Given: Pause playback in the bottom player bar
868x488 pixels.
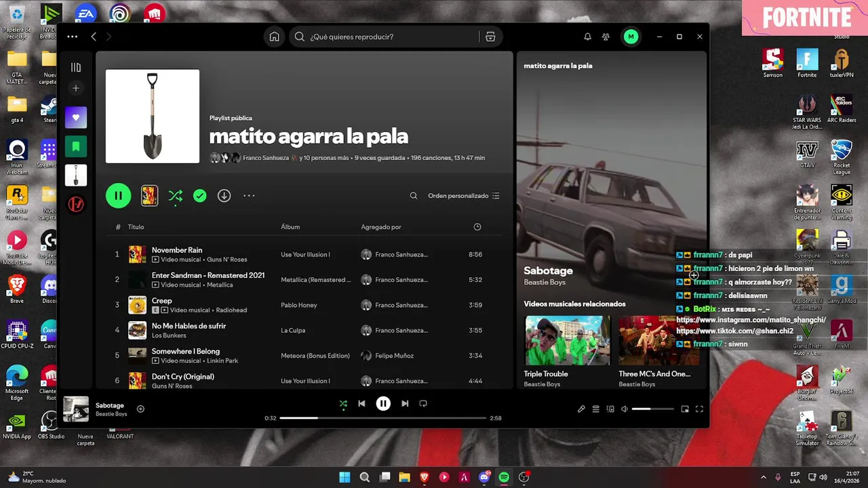Looking at the screenshot, I should tap(383, 403).
